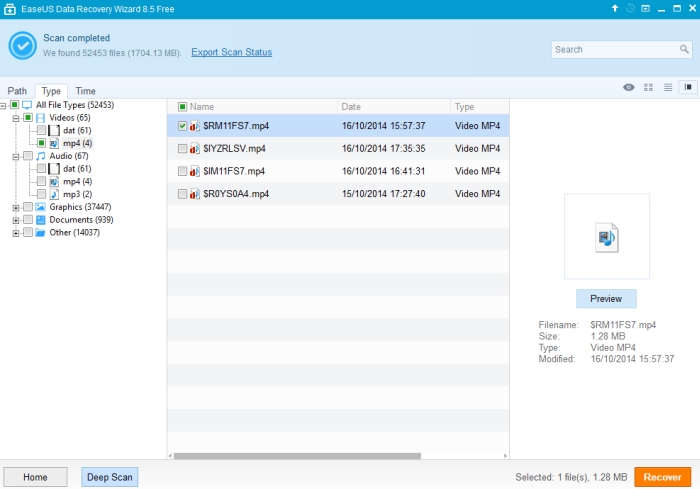Uncheck the $RM11FS7.mp4 checkbox
The image size is (700, 489).
click(x=182, y=126)
